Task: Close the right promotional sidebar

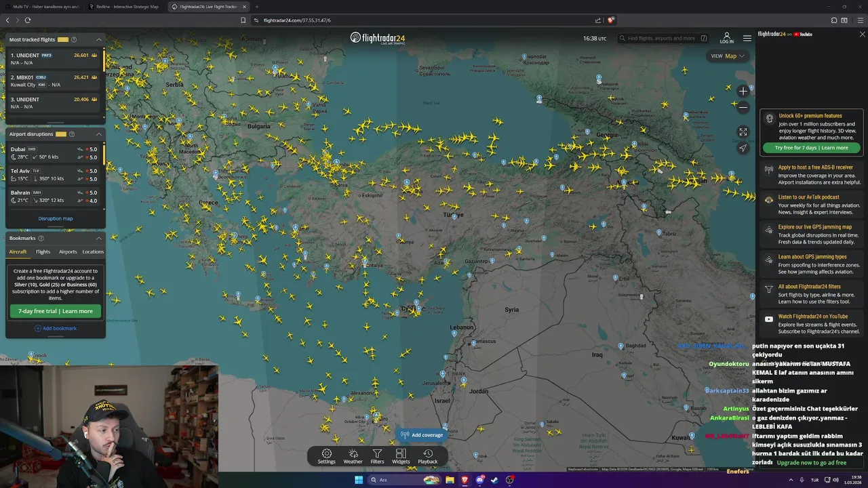Action: coord(862,34)
